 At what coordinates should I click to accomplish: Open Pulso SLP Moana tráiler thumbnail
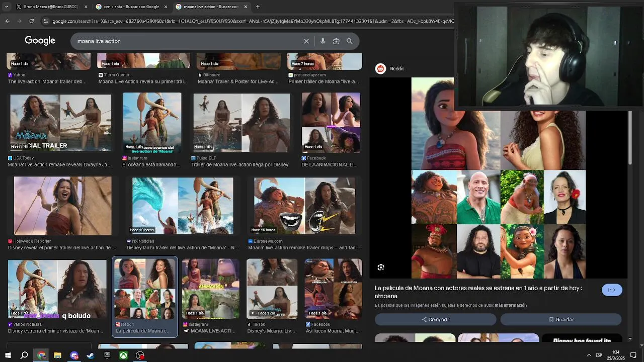pyautogui.click(x=242, y=123)
